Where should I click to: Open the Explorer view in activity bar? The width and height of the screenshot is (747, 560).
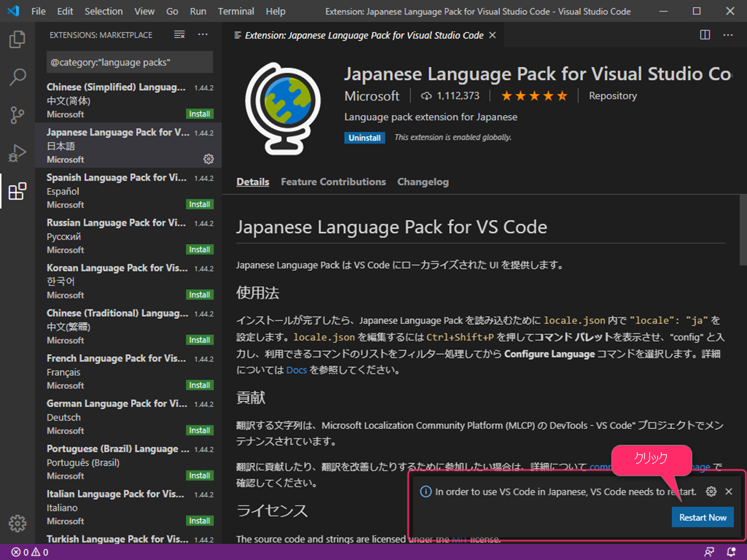click(17, 39)
